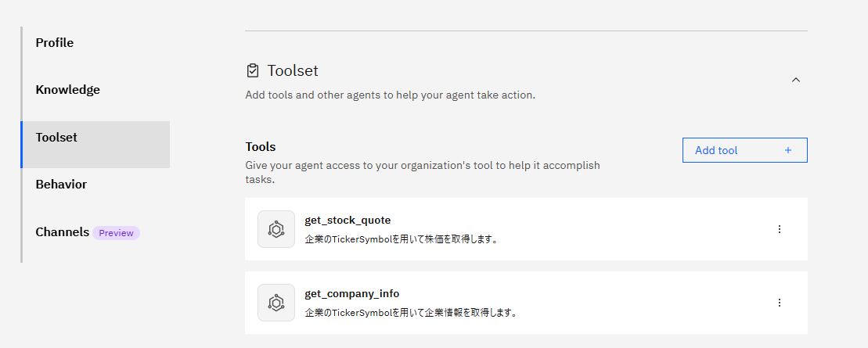
Task: Click the get_stock_quote tool name
Action: click(x=348, y=220)
